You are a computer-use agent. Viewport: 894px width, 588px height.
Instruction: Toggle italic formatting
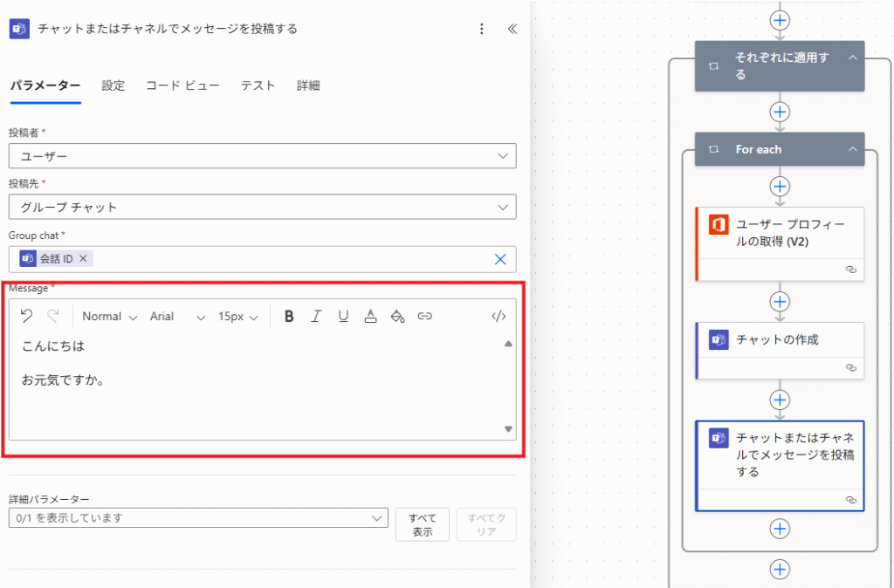click(x=316, y=316)
